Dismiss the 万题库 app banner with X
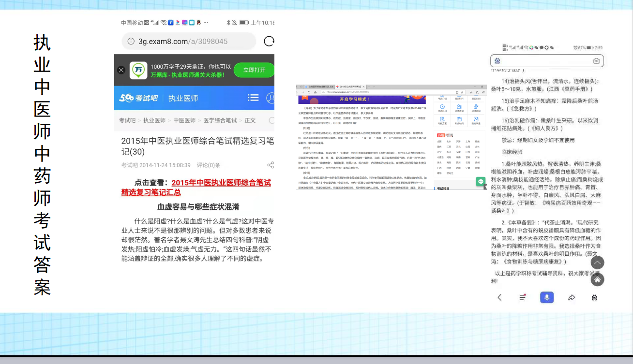 click(x=121, y=70)
